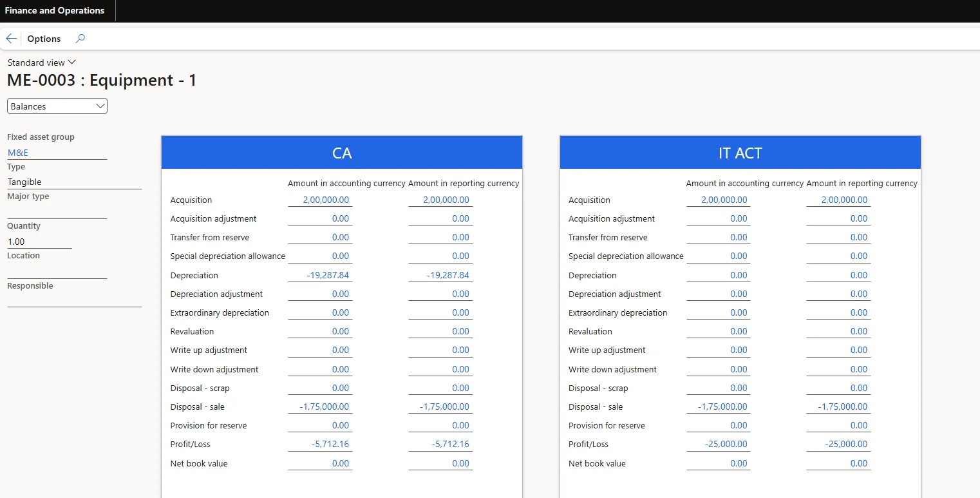Open CA Special depreciation allowance accounting amount
Screen dimensions: 980x498
(x=320, y=256)
